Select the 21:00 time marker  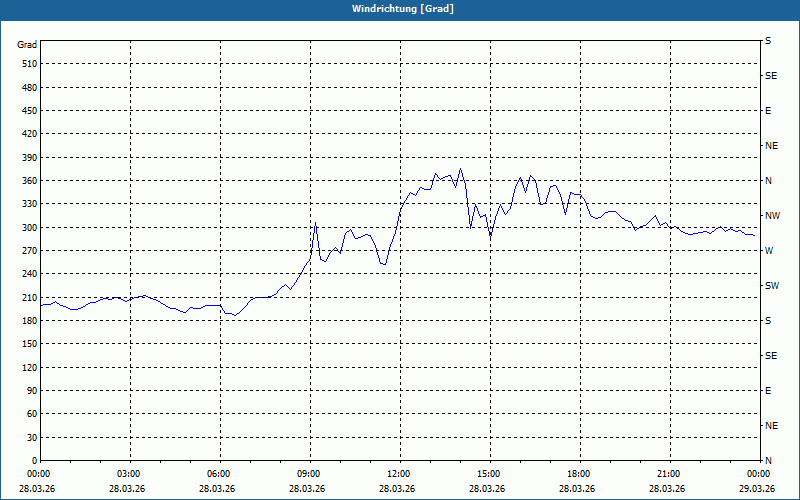[668, 474]
